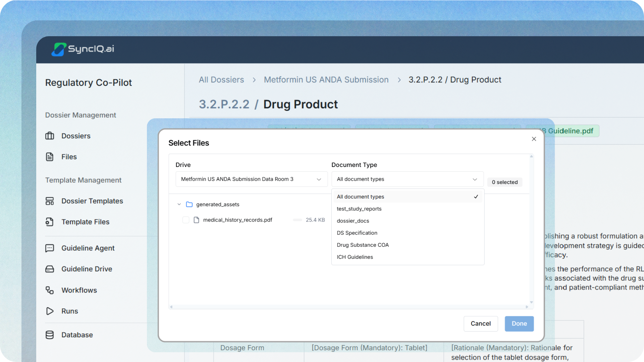Click the Done button
The image size is (644, 362).
tap(519, 323)
